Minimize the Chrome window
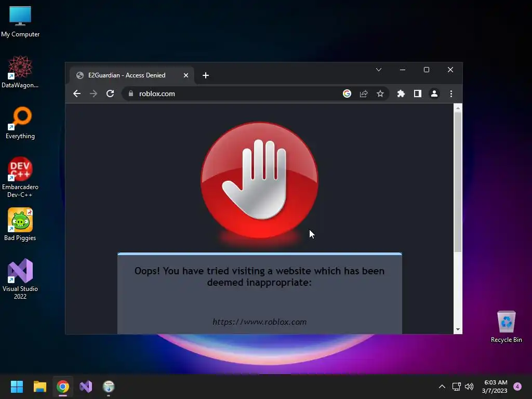This screenshot has width=532, height=399. 403,70
